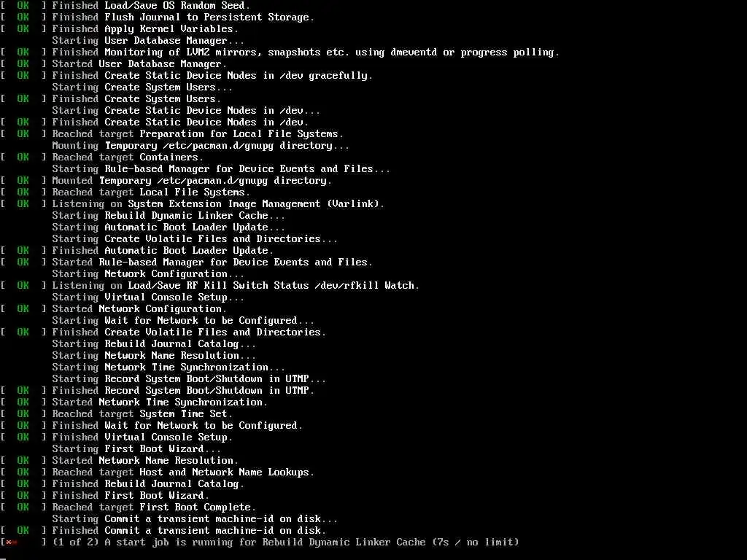This screenshot has height=560, width=747.
Task: Click OK beside 'Started Network Configuration'
Action: coord(23,309)
